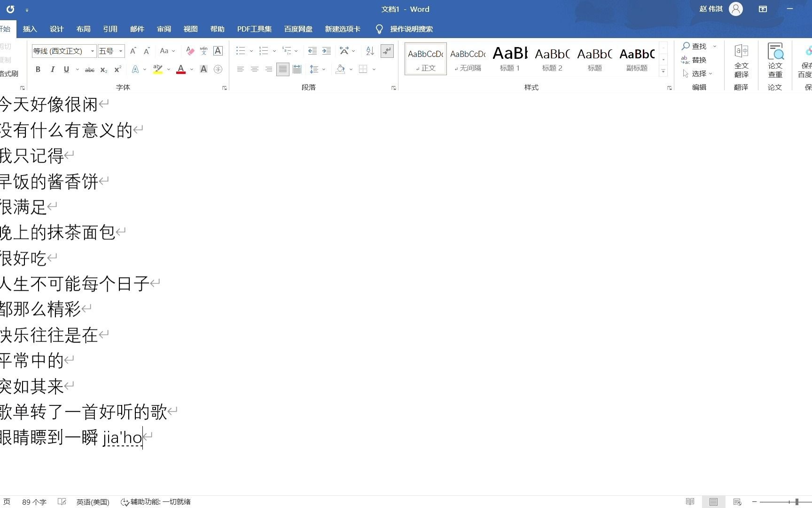Apply red font color

tap(181, 70)
